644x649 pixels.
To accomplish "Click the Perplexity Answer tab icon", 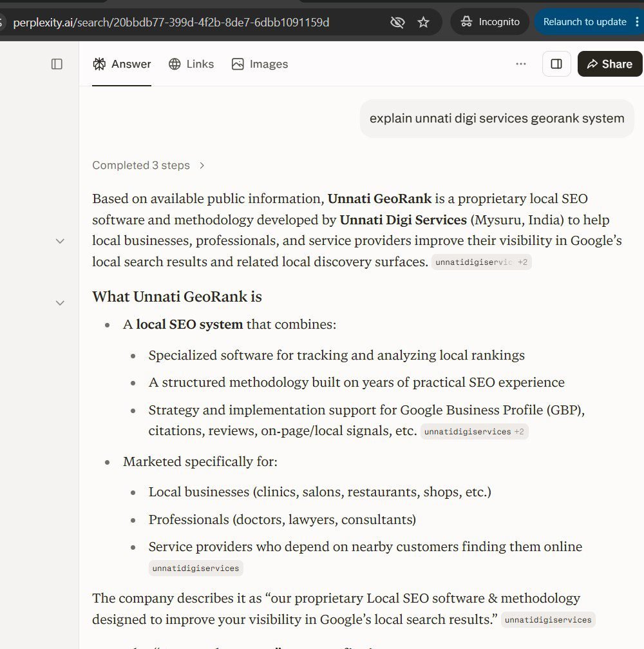I will 99,64.
